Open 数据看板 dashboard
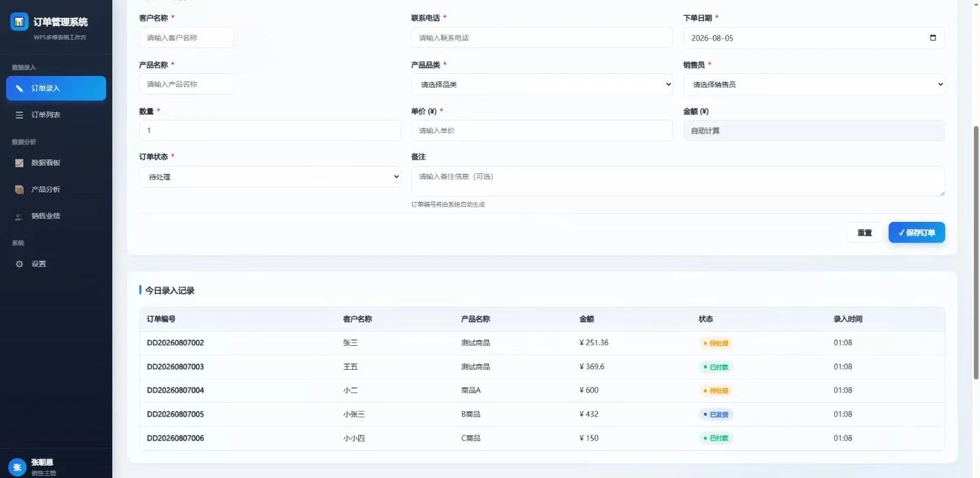980x478 pixels. coord(56,163)
